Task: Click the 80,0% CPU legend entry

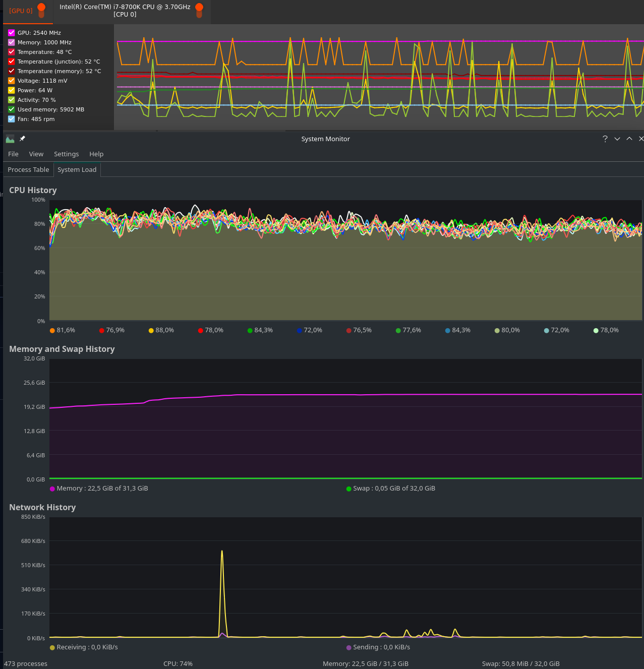Action: 507,330
